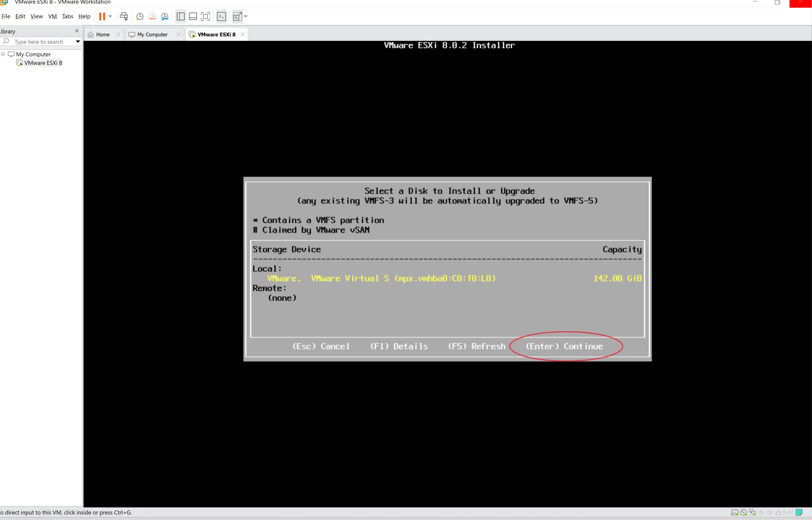
Task: Click the Capacity column header
Action: [622, 249]
